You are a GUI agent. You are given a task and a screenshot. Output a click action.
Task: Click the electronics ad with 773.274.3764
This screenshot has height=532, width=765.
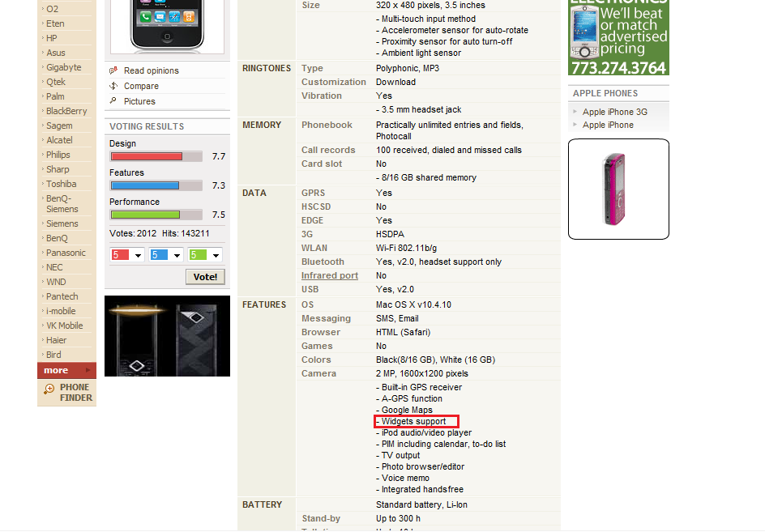618,37
